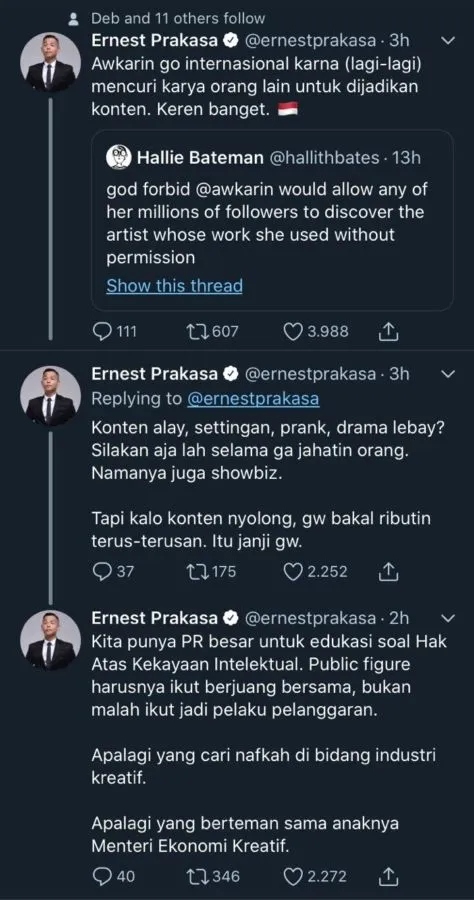View Deb and 11 others follow
This screenshot has height=900, width=474.
tap(178, 18)
